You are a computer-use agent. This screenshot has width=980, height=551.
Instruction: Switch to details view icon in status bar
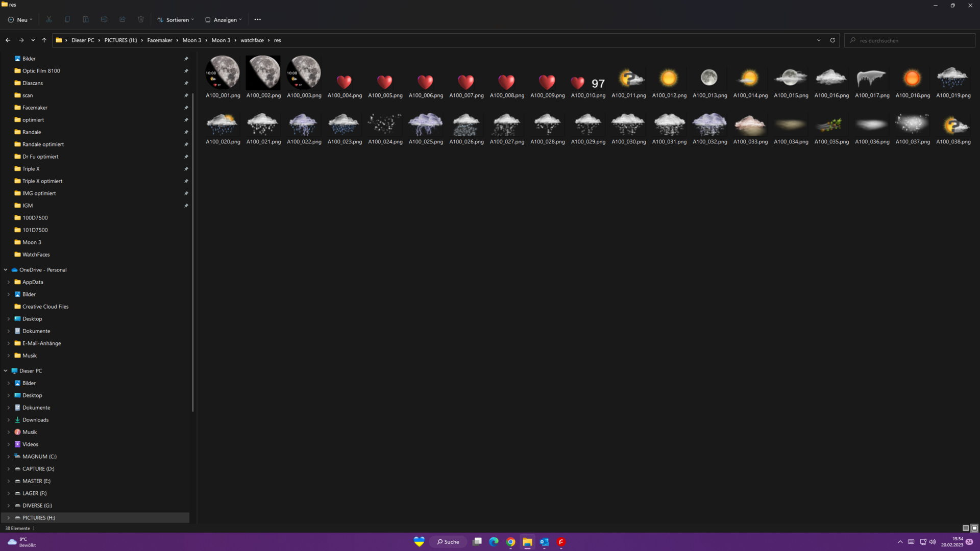tap(966, 528)
